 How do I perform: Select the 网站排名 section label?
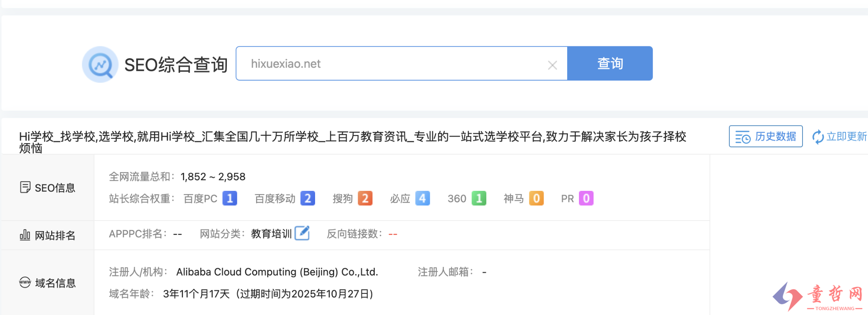[55, 235]
